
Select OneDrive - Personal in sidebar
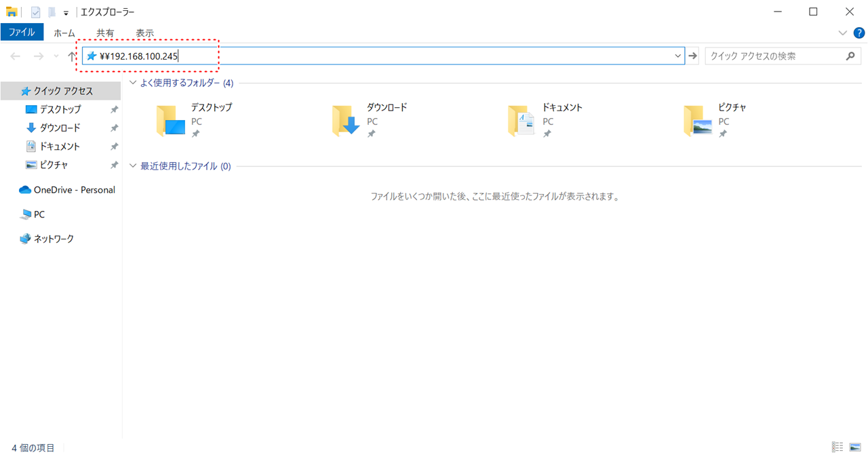tap(74, 190)
